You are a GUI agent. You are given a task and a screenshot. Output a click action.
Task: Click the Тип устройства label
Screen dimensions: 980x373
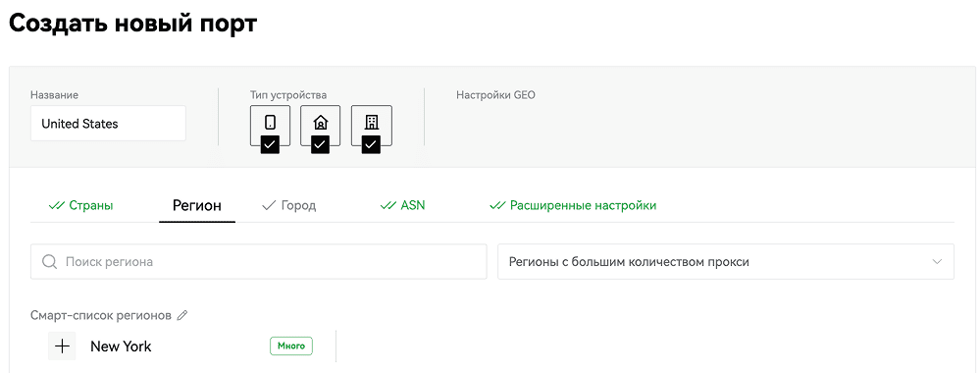coord(288,95)
